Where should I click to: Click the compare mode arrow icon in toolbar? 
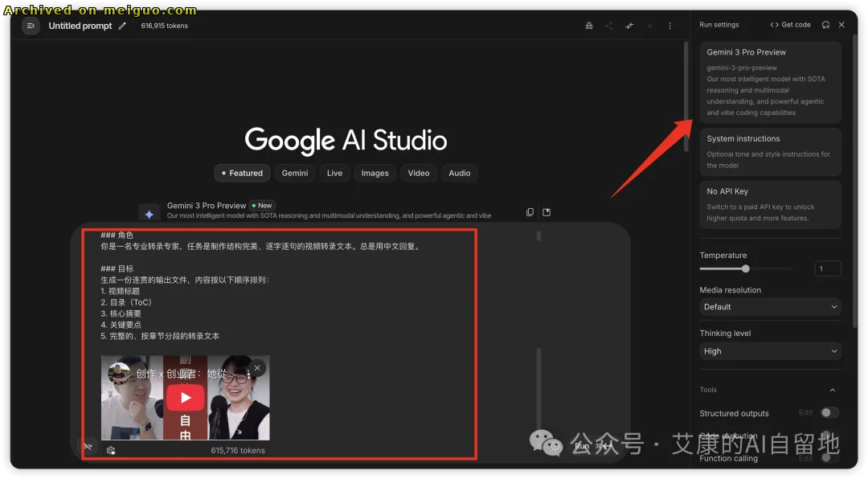tap(629, 25)
